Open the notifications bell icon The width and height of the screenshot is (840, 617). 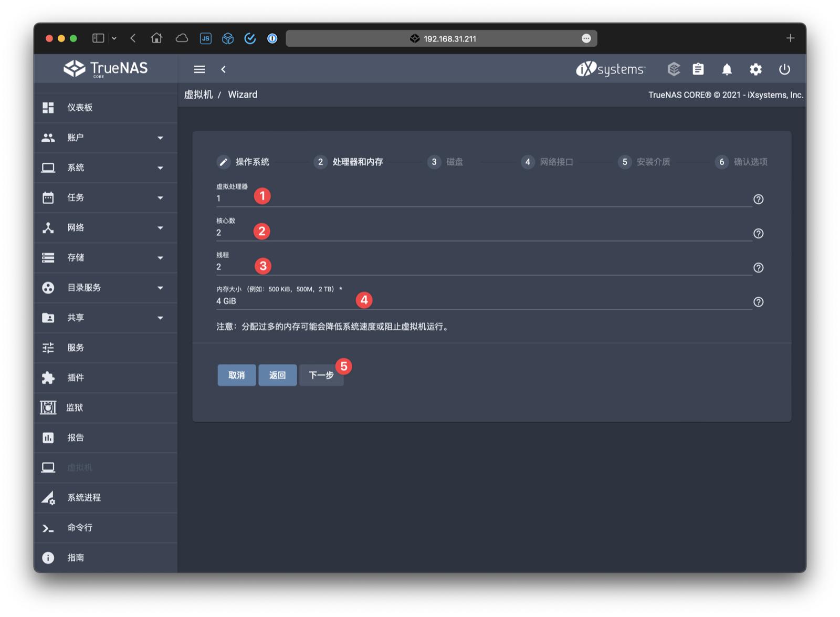(727, 69)
